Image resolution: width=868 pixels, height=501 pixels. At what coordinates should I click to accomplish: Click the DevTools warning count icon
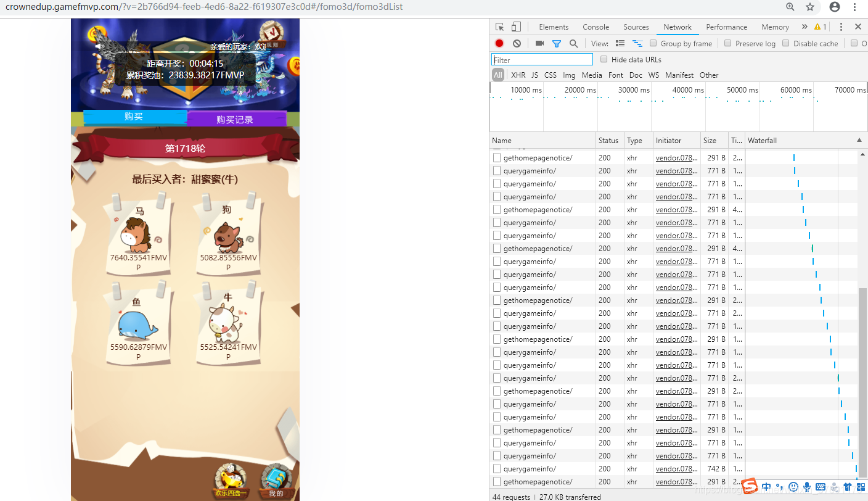(x=821, y=27)
